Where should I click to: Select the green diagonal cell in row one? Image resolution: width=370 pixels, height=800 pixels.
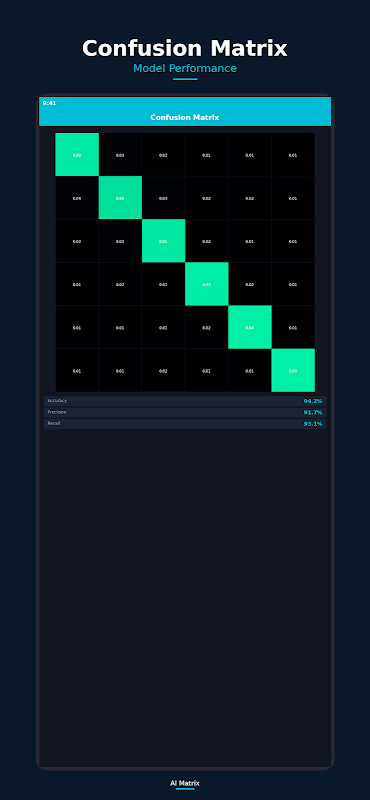[x=77, y=155]
